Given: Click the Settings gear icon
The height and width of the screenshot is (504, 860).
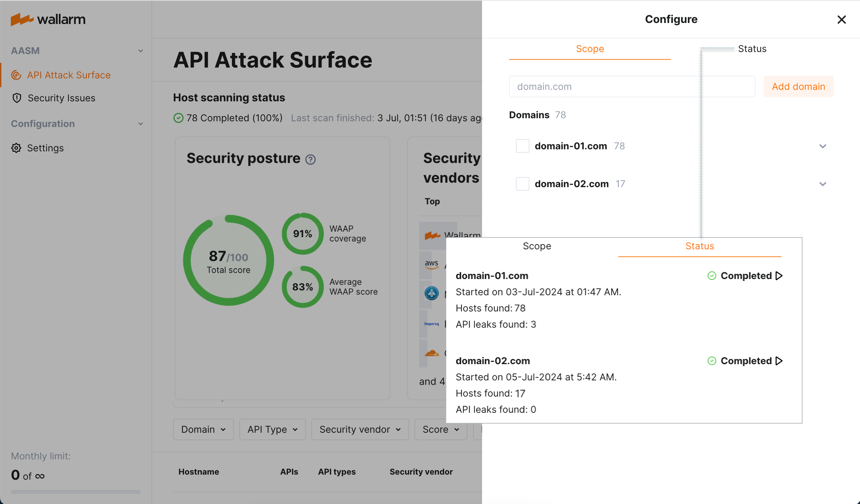Looking at the screenshot, I should click(x=16, y=148).
